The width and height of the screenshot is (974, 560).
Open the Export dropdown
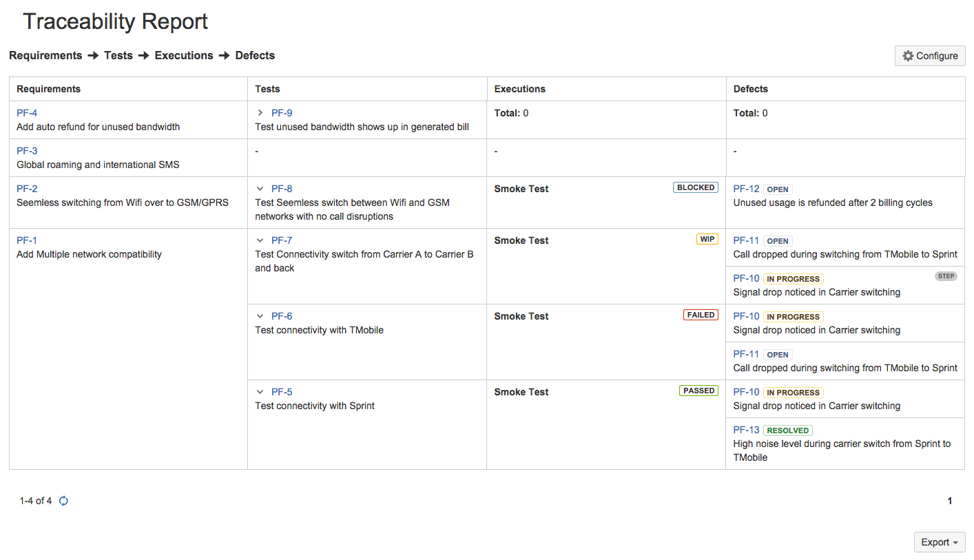tap(939, 542)
